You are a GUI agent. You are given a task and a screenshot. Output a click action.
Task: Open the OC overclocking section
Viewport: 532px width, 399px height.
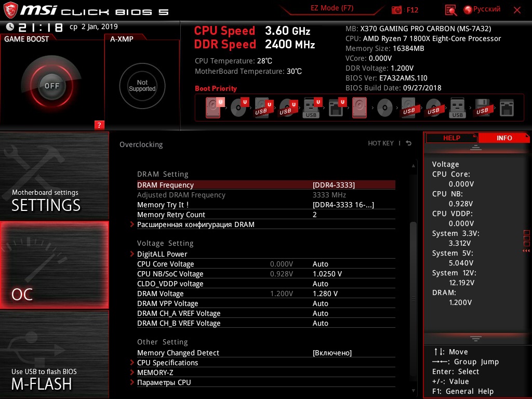(54, 265)
